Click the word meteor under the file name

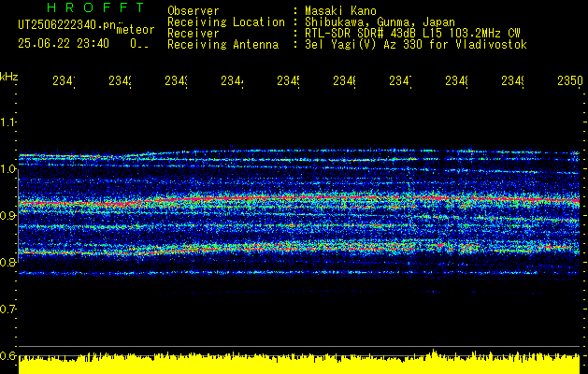(x=136, y=30)
